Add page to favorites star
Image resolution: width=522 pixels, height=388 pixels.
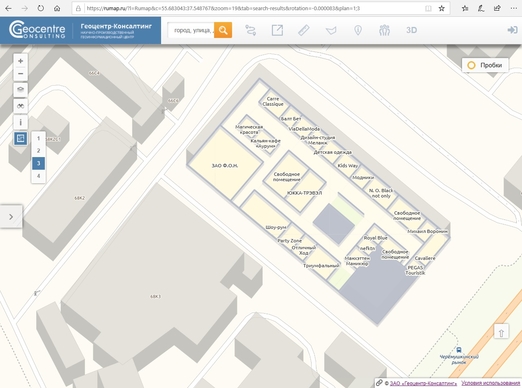pyautogui.click(x=442, y=8)
